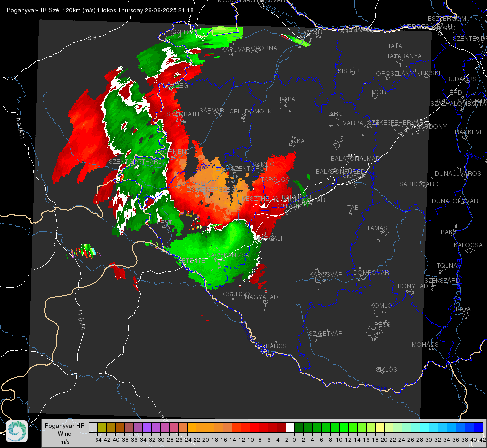Click the MOR city label
This screenshot has height=448, width=487.
pos(379,92)
